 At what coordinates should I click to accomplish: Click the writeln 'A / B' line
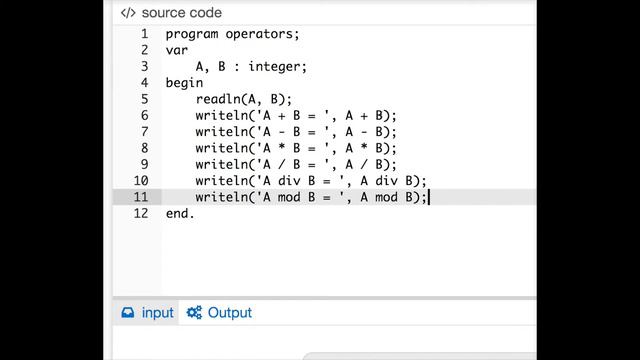(x=296, y=164)
